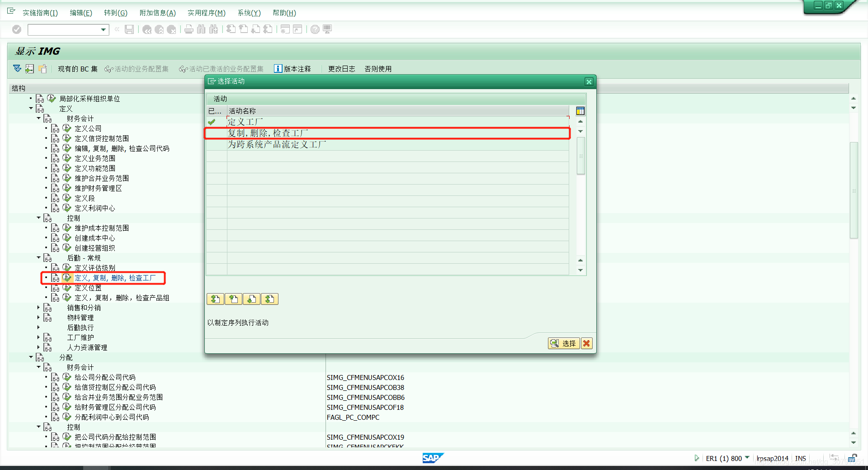Open the 转到(G) menu
The width and height of the screenshot is (868, 470).
116,13
